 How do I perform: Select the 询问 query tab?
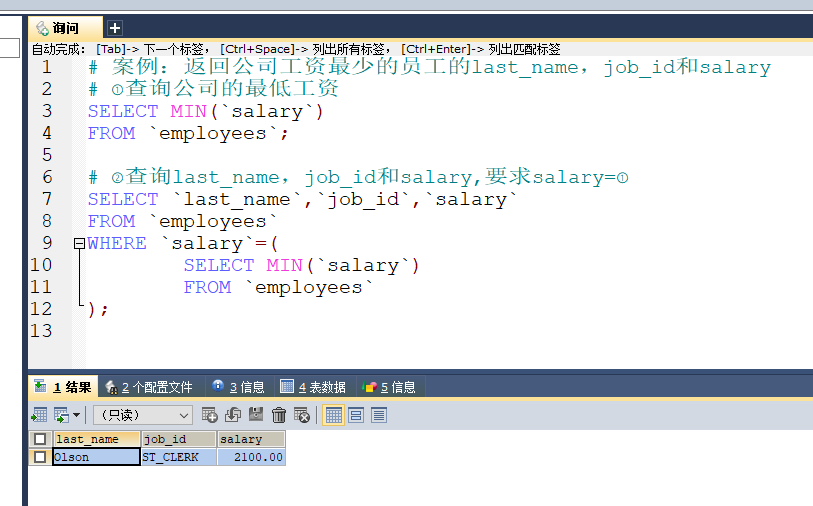tap(65, 28)
